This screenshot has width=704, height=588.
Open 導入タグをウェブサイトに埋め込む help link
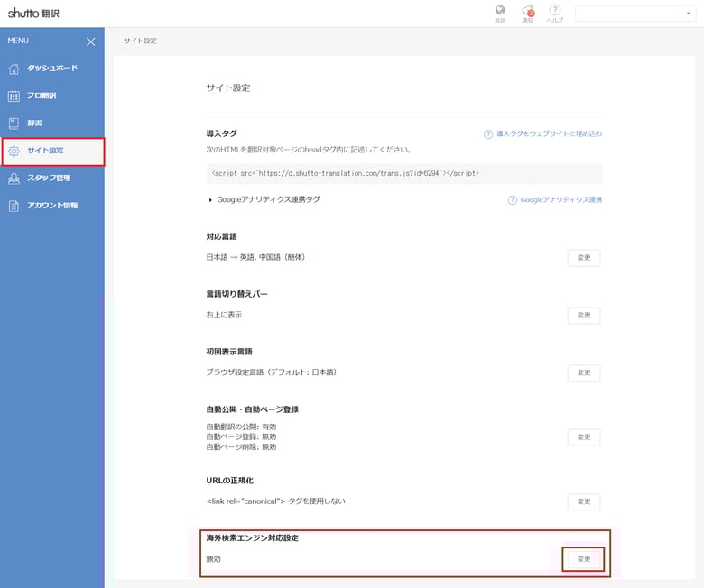coord(549,133)
